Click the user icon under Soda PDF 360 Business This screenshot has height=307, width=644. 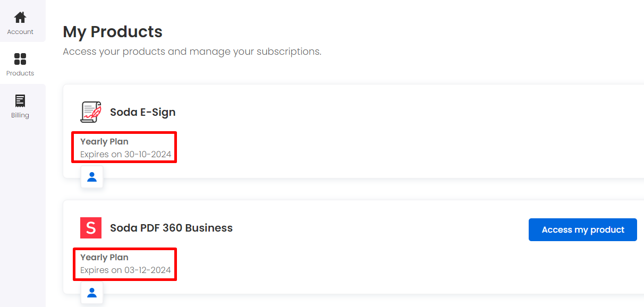[92, 293]
